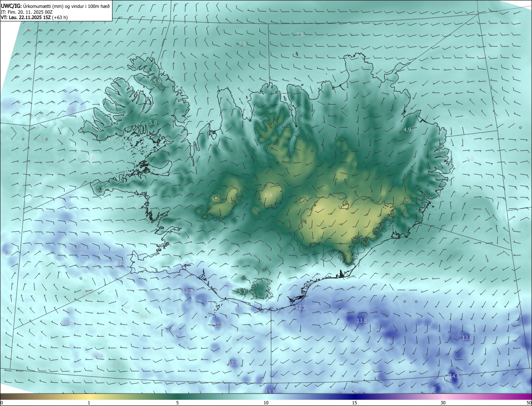Click the "UWC/IG:" label in the title box
The image size is (532, 406).
(11, 6)
